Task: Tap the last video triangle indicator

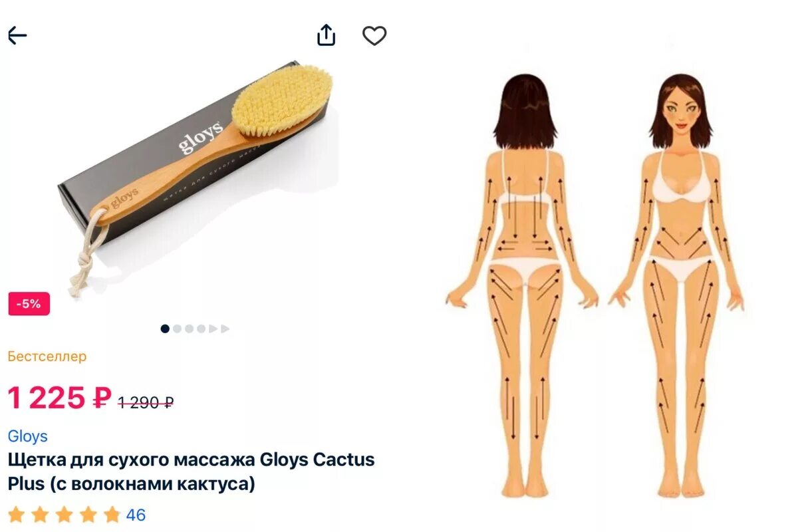Action: (x=225, y=329)
